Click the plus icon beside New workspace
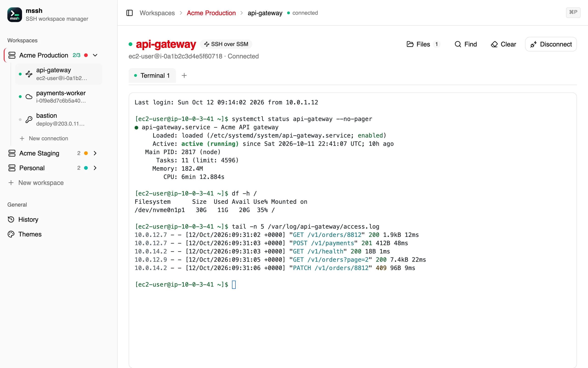Viewport: 588px width, 368px height. tap(11, 183)
